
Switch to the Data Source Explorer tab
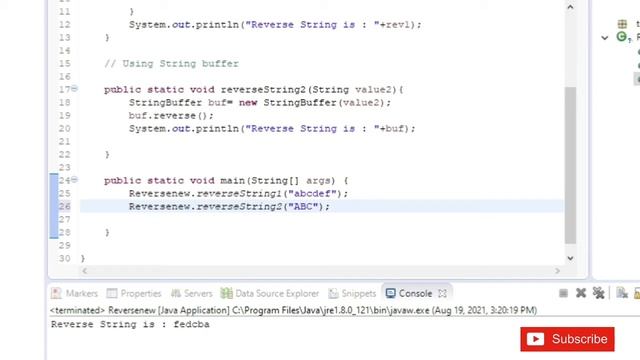(x=270, y=293)
